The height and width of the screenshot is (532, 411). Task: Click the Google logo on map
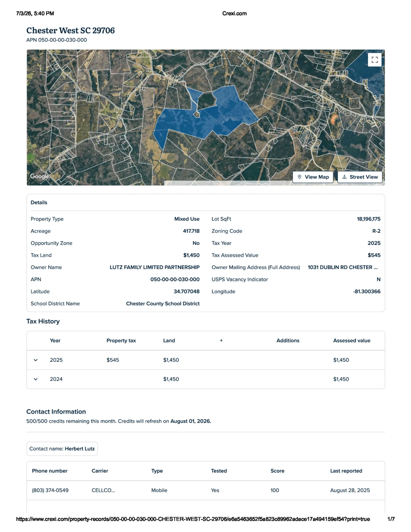point(39,176)
